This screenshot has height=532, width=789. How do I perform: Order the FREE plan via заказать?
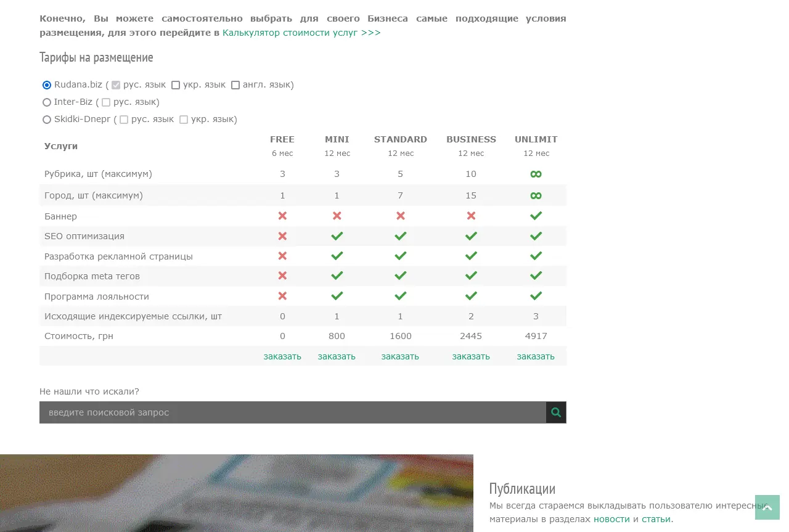[282, 356]
